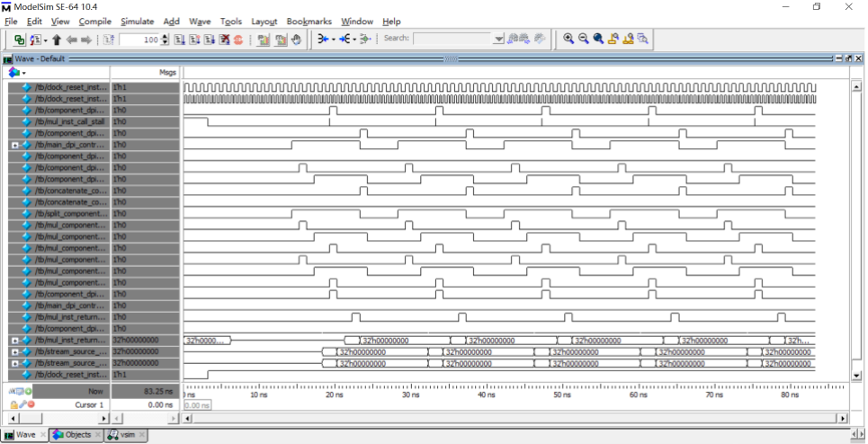
Task: Open the Tools menu
Action: tap(231, 22)
